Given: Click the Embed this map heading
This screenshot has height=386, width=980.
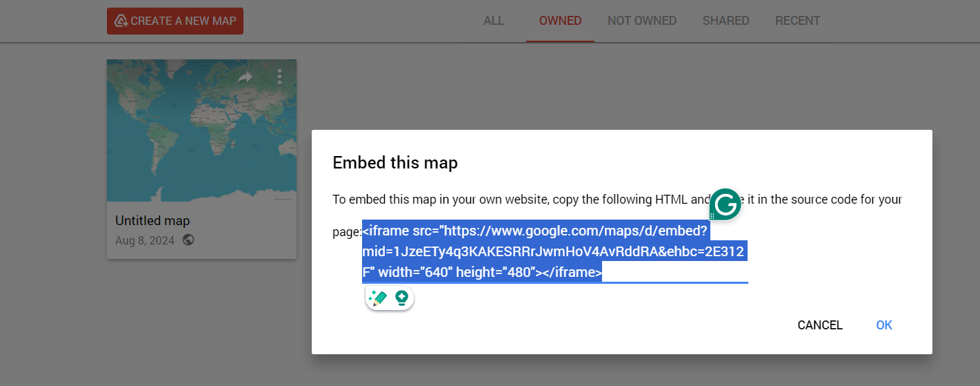Looking at the screenshot, I should (x=395, y=163).
